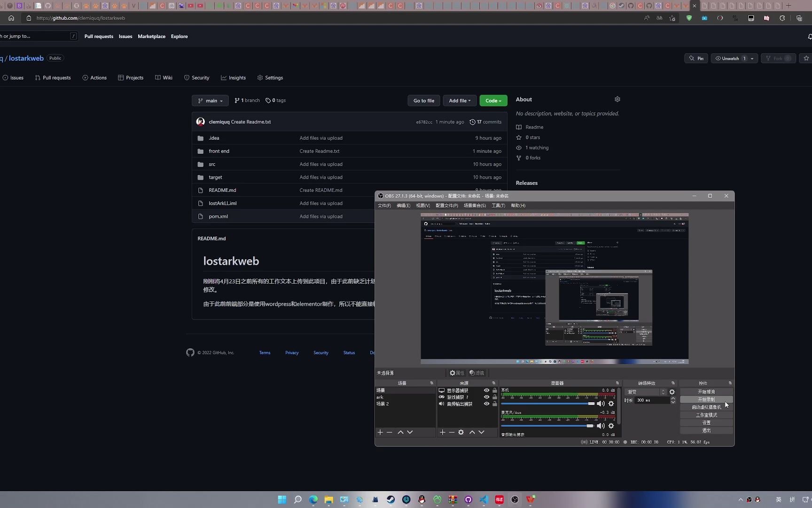Toggle visibility of 游戏捕获 7 source
Screen dimensions: 812x508
click(486, 397)
